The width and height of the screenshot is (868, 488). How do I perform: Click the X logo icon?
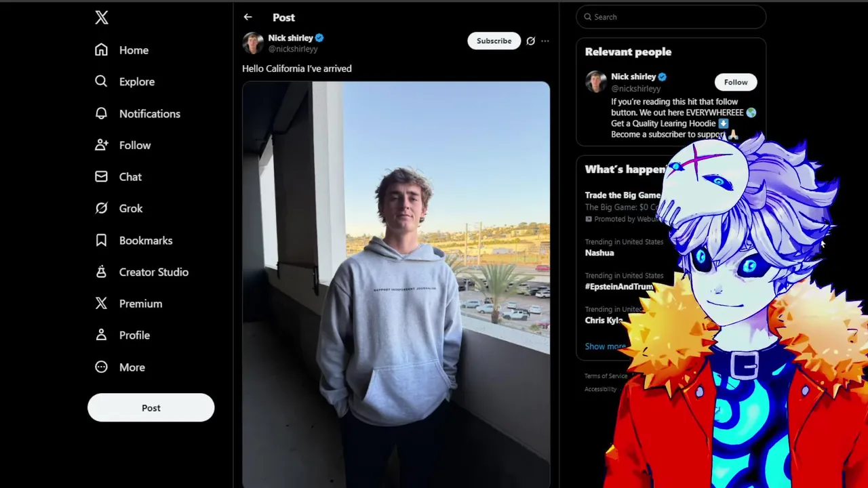(102, 18)
